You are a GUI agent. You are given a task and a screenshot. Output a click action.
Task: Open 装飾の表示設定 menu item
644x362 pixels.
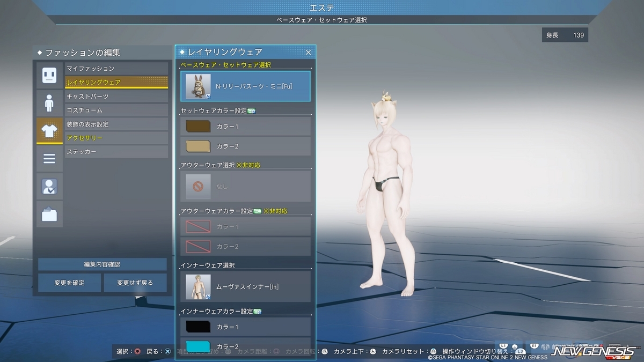116,124
